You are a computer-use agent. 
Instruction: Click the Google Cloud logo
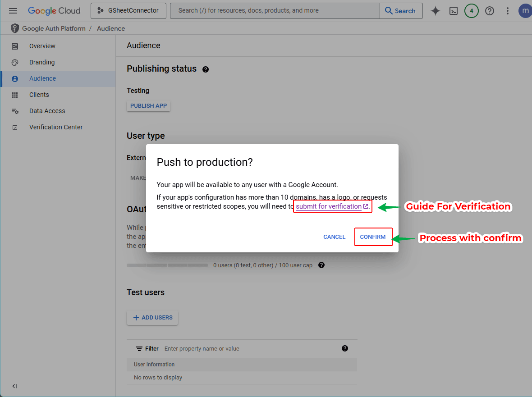pyautogui.click(x=54, y=11)
